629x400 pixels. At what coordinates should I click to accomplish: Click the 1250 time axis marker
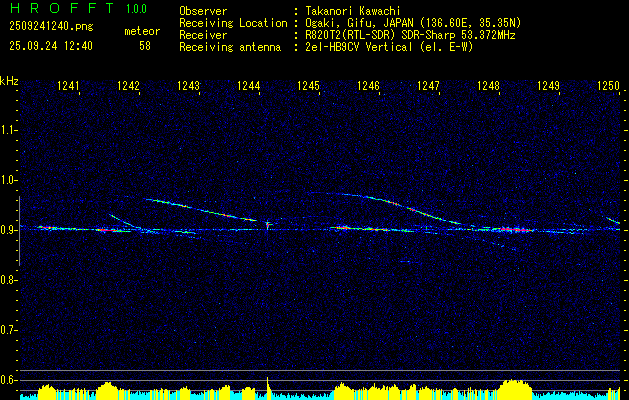pos(609,85)
